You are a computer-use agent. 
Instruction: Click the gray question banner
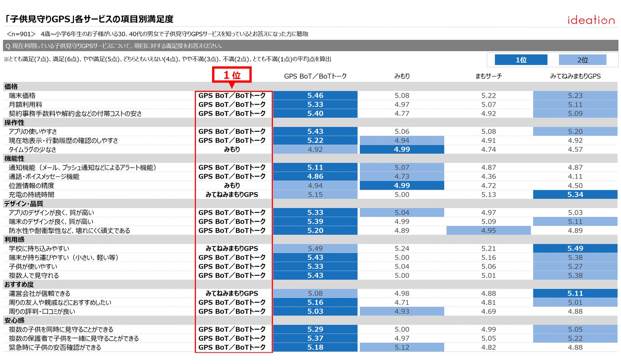[310, 46]
